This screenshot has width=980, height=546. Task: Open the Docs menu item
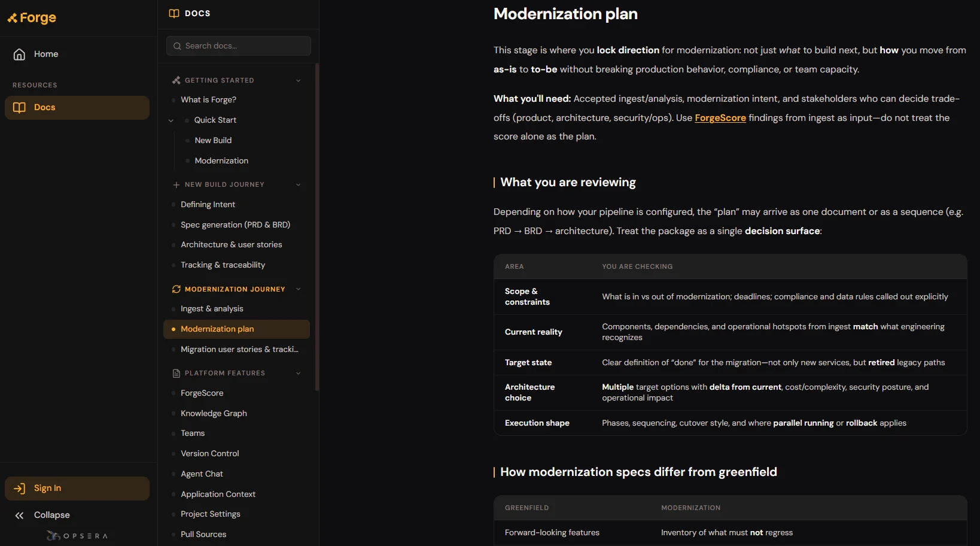pyautogui.click(x=77, y=108)
